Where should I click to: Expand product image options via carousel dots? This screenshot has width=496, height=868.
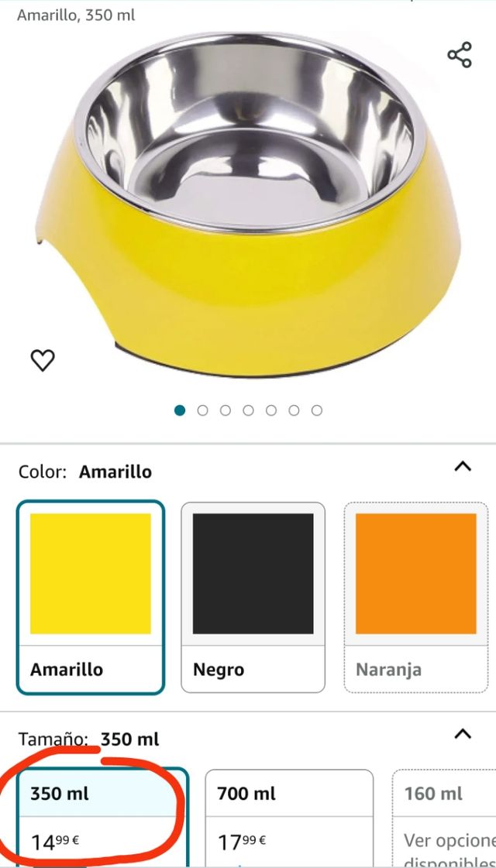248,410
